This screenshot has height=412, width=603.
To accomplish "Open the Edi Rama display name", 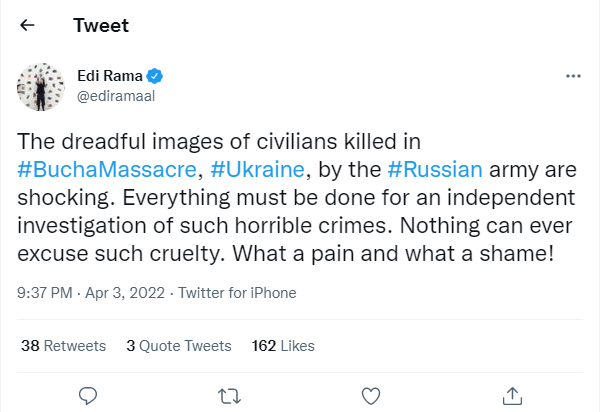I will point(109,74).
